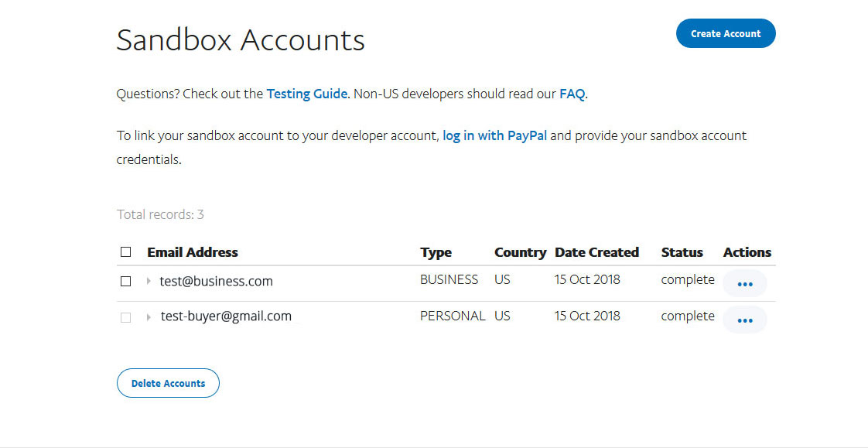The image size is (868, 448).
Task: Expand the test@business.com account row
Action: [x=149, y=282]
